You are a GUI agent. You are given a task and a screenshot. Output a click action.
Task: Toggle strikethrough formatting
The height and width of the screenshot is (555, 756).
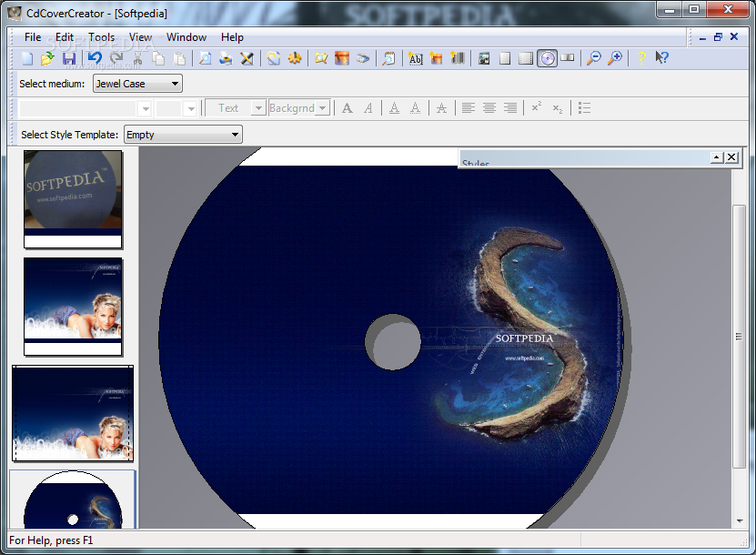(441, 108)
